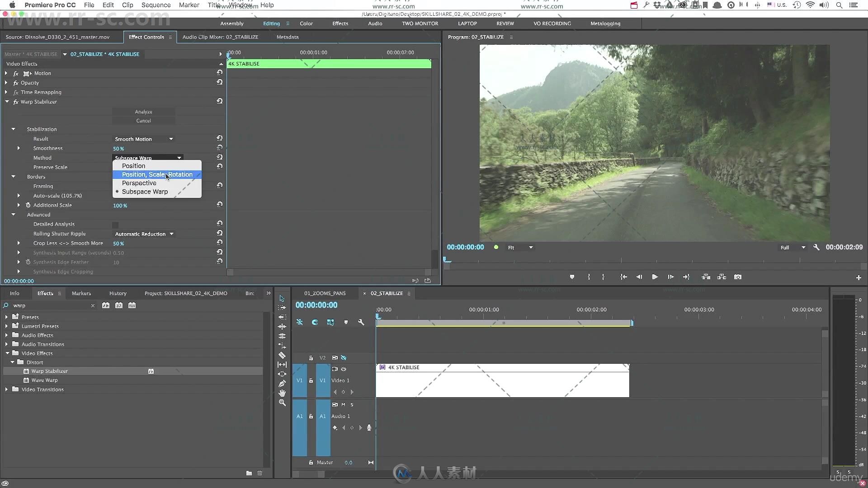The height and width of the screenshot is (488, 868).
Task: Toggle lock on V1 track
Action: coord(311,380)
